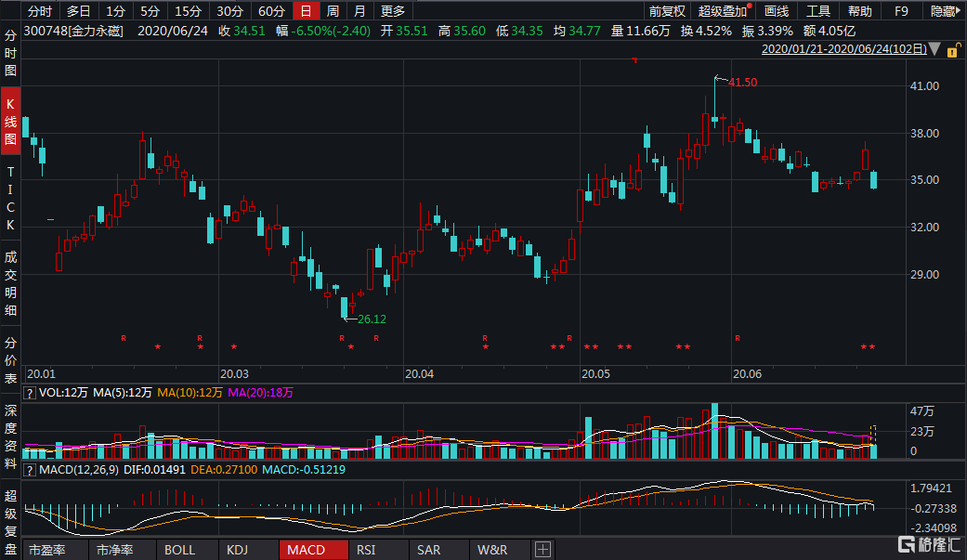Viewport: 967px width, 560px height.
Task: Click the question mark icon beside VOL
Action: 30,393
